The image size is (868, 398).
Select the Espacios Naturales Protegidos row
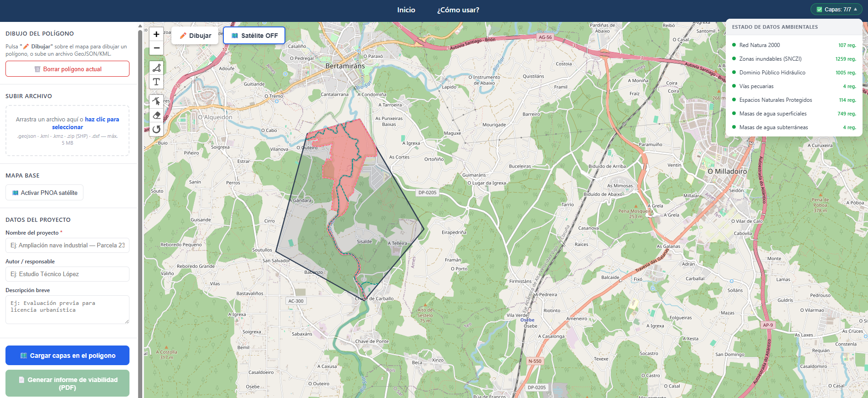point(794,100)
